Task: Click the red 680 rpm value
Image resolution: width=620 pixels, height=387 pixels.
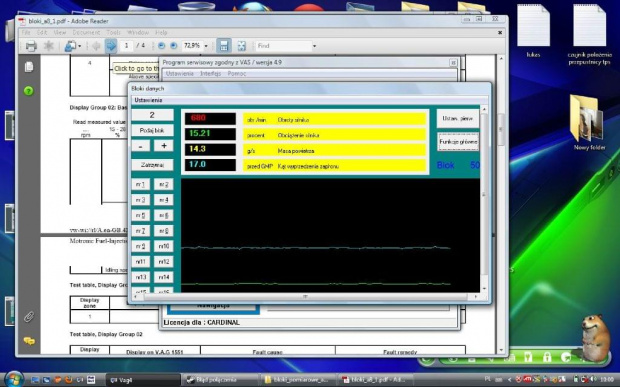Action: click(x=210, y=118)
